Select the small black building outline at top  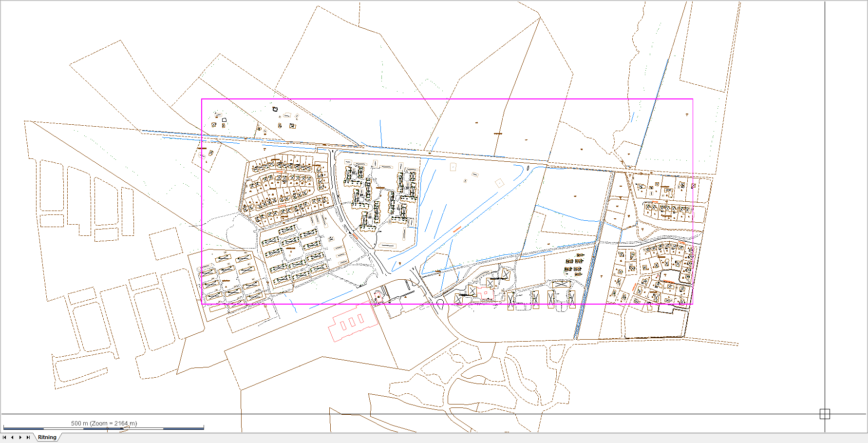coord(275,109)
